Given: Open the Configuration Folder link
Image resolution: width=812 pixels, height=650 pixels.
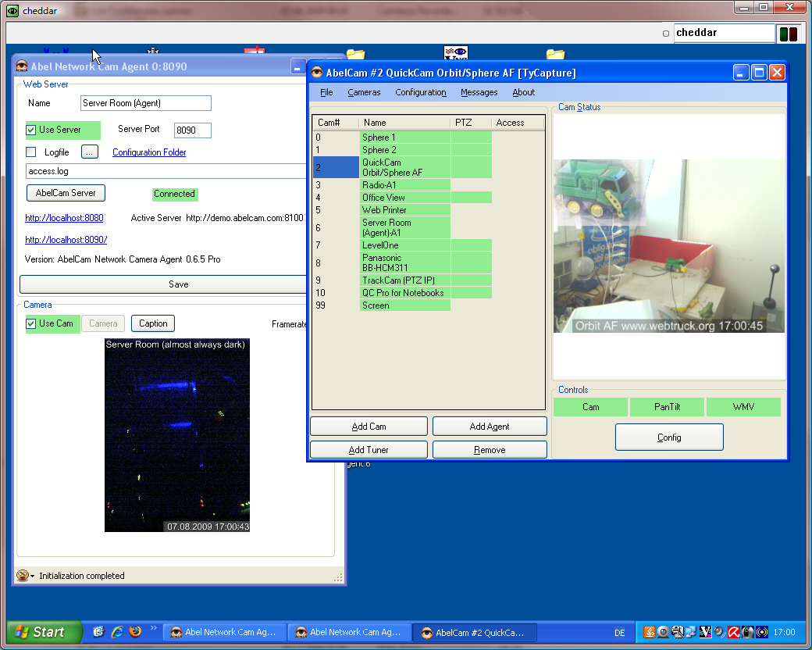Looking at the screenshot, I should (x=149, y=152).
